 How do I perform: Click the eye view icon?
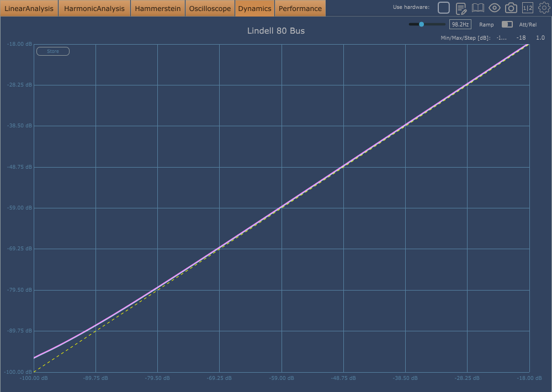(494, 8)
